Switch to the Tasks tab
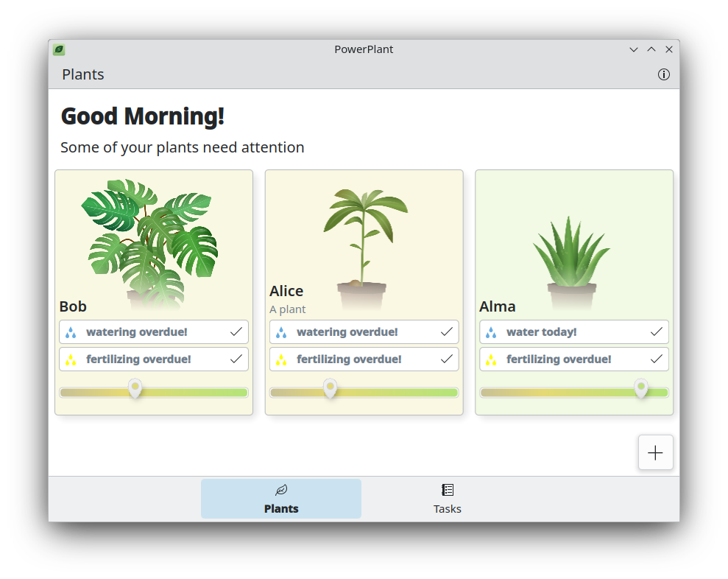The width and height of the screenshot is (728, 579). click(x=447, y=499)
